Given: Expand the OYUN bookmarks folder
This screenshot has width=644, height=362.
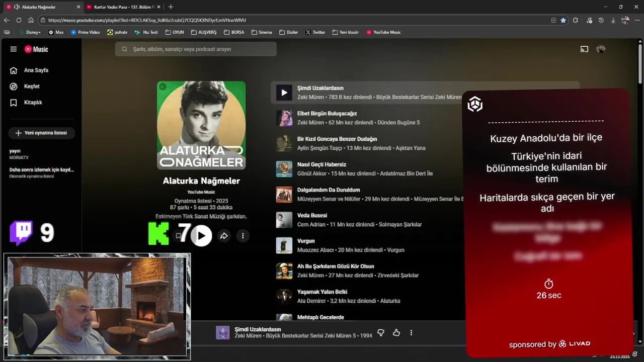Looking at the screenshot, I should point(174,32).
